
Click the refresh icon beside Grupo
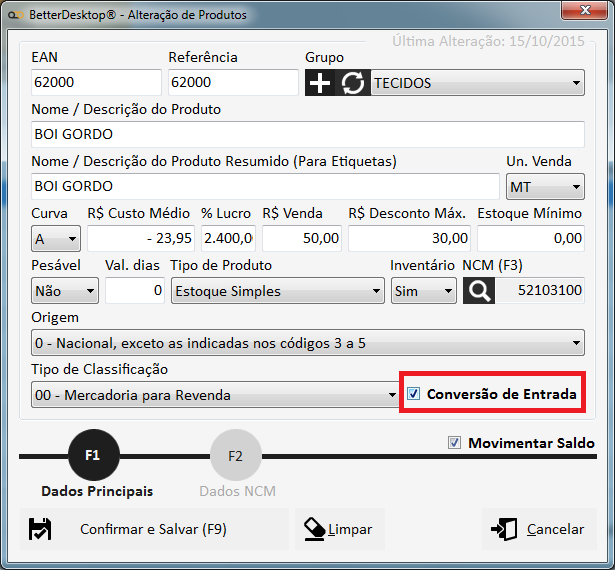click(353, 83)
